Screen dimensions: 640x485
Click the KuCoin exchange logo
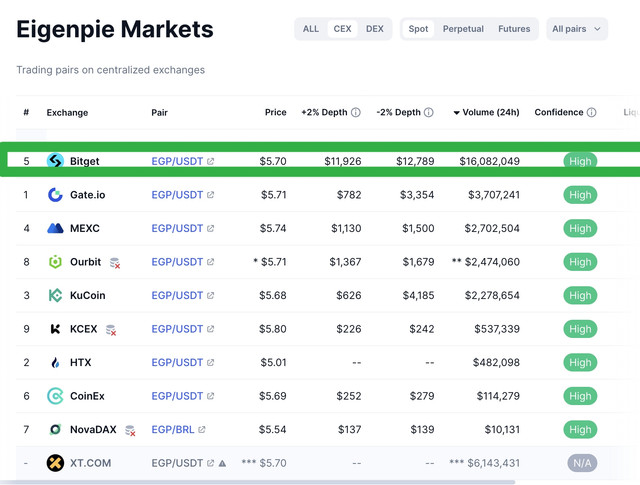pos(55,295)
